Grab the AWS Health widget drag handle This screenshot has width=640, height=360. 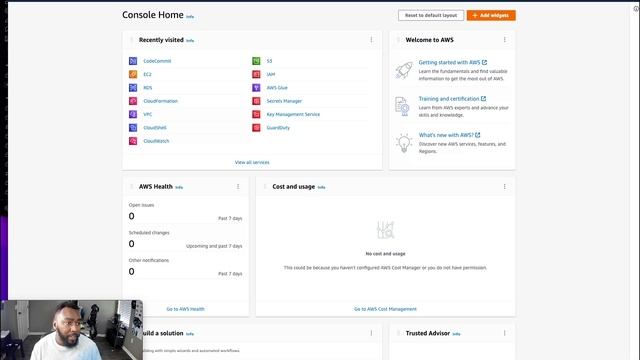coord(131,187)
